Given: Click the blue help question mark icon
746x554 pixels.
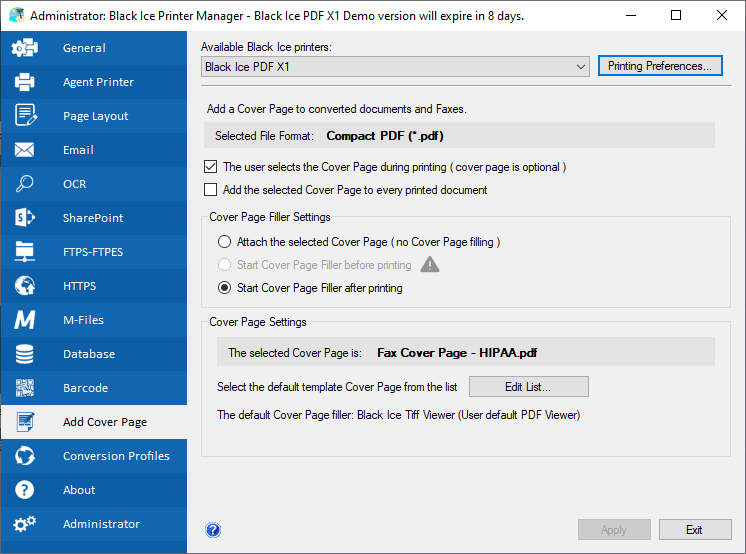Looking at the screenshot, I should tap(212, 530).
